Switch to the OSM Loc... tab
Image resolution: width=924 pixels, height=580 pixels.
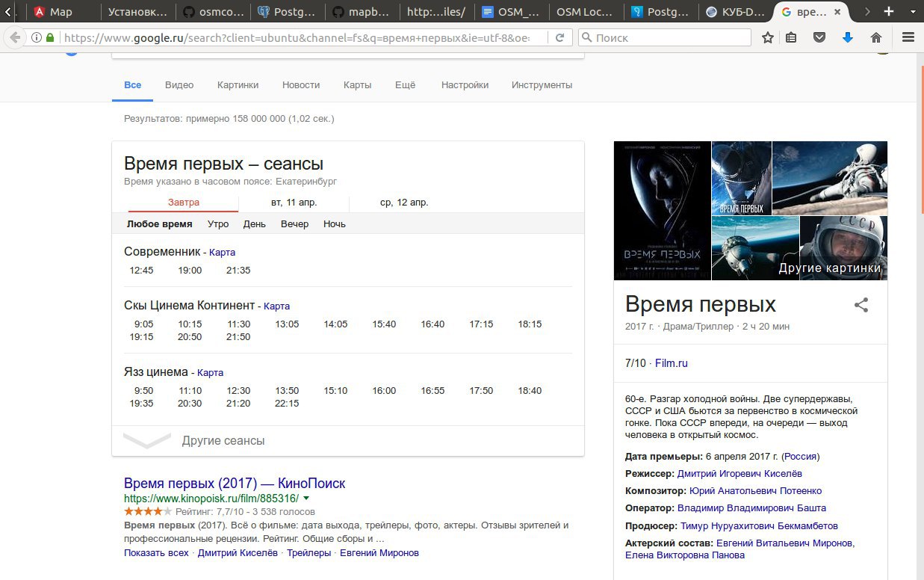[585, 12]
